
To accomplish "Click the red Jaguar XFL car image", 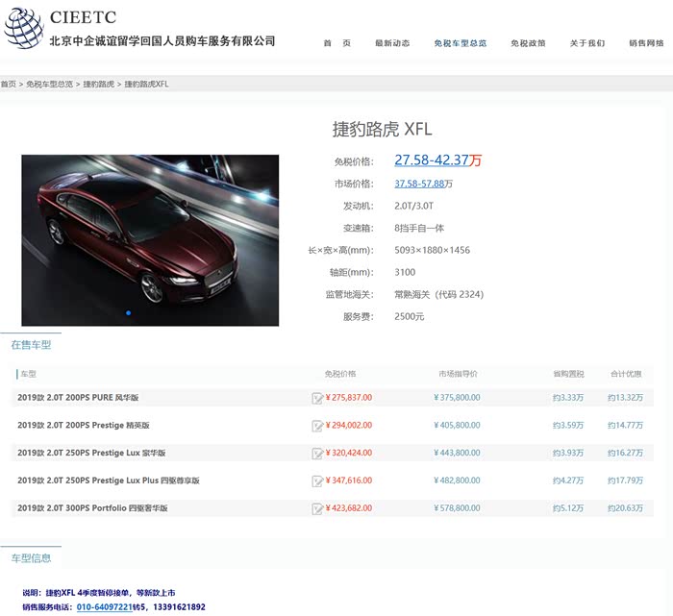I will [150, 239].
